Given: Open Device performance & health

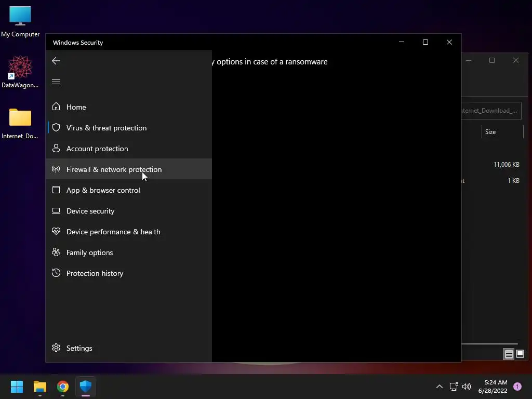Looking at the screenshot, I should (x=129, y=231).
